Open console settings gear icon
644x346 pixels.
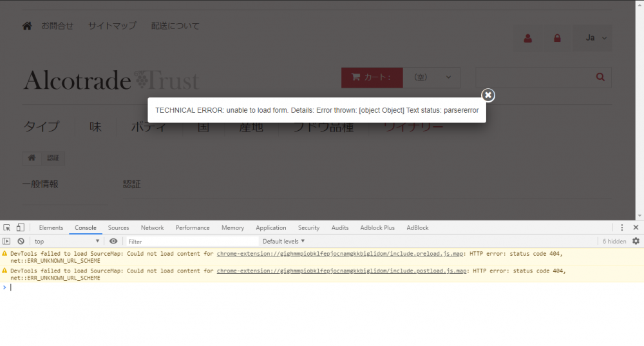tap(636, 241)
